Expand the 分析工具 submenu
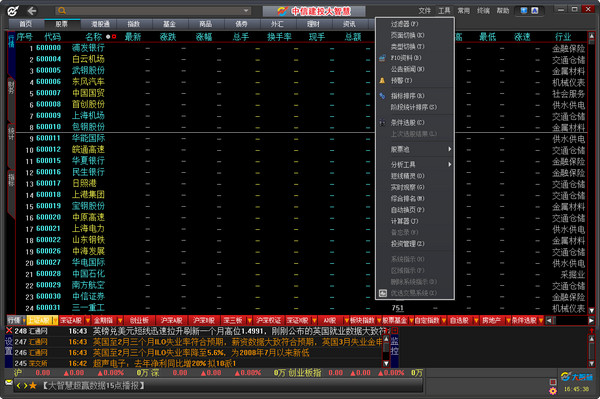Viewport: 600px width, 399px height. [x=415, y=164]
